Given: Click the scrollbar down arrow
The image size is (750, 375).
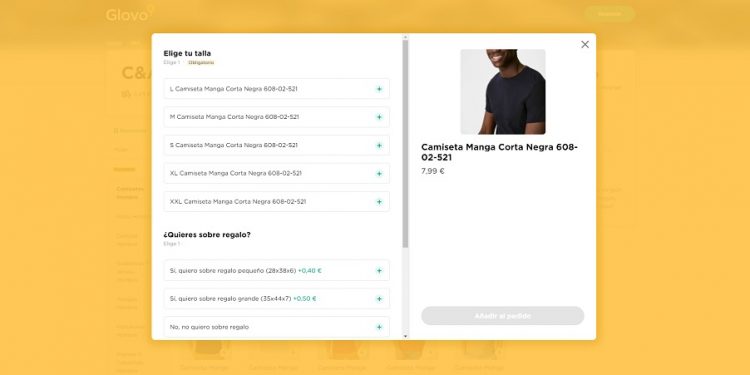Looking at the screenshot, I should point(405,336).
